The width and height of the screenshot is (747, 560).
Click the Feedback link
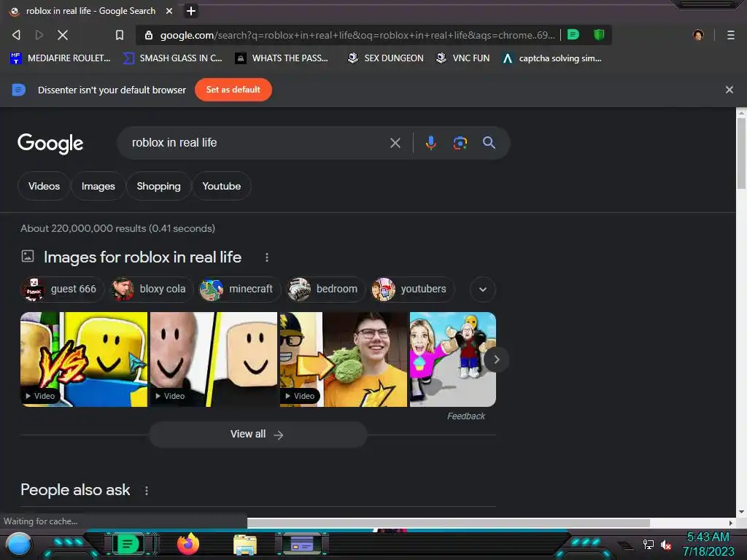point(465,416)
